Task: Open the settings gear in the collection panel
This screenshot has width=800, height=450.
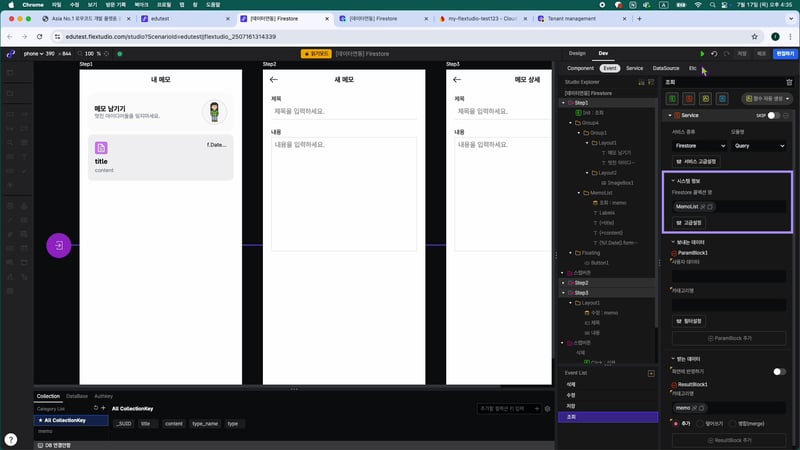Action: coord(547,408)
